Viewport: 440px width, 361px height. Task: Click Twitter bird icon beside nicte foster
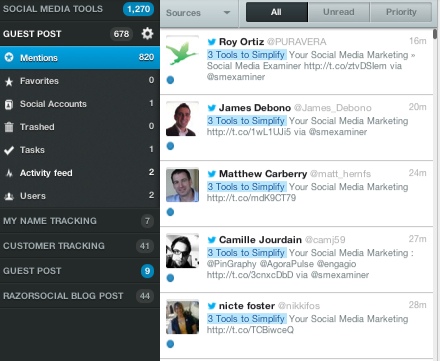tap(212, 306)
